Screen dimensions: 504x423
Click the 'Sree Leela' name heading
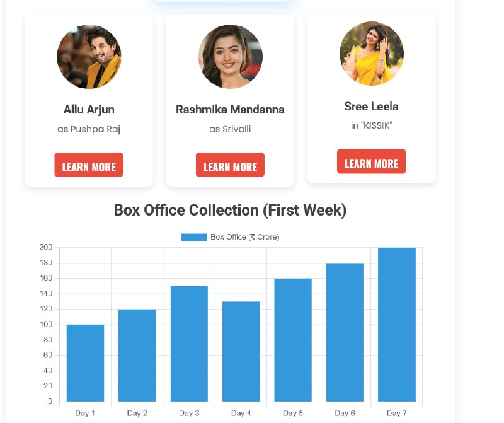pos(371,107)
